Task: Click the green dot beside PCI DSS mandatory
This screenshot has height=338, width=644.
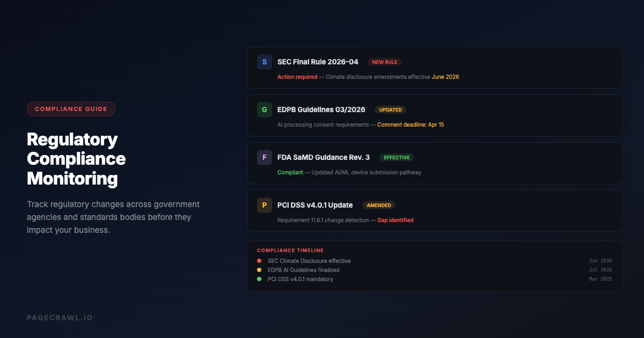Action: coord(259,280)
